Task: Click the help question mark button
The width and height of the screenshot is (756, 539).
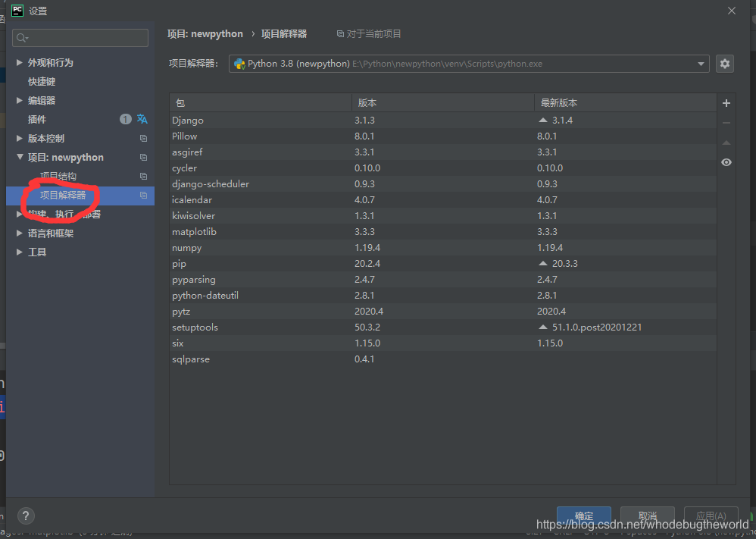Action: click(x=26, y=515)
